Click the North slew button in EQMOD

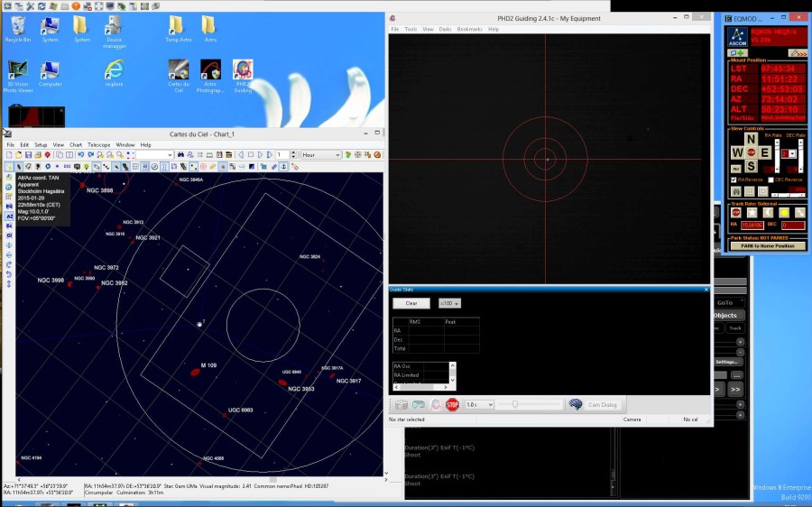coord(751,139)
